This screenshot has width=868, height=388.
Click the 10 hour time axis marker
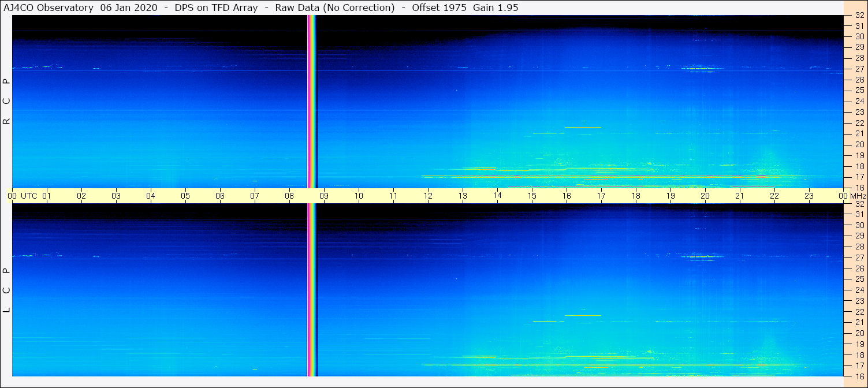(359, 196)
